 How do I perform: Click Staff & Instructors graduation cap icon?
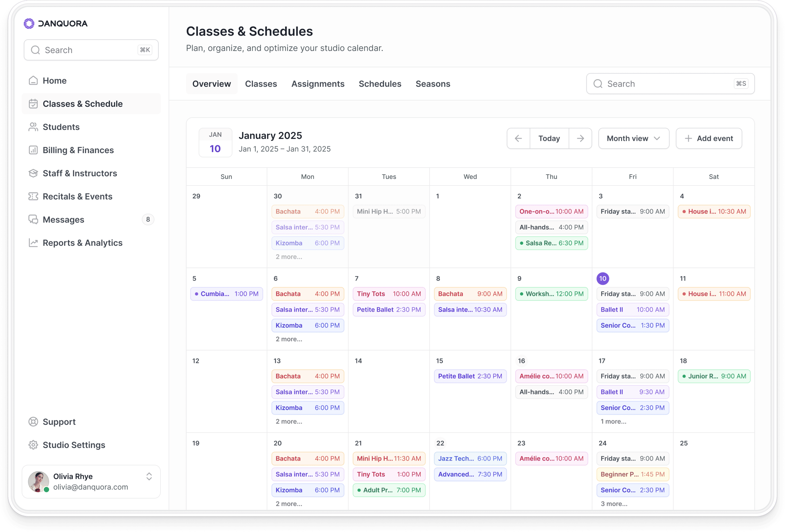(x=33, y=173)
